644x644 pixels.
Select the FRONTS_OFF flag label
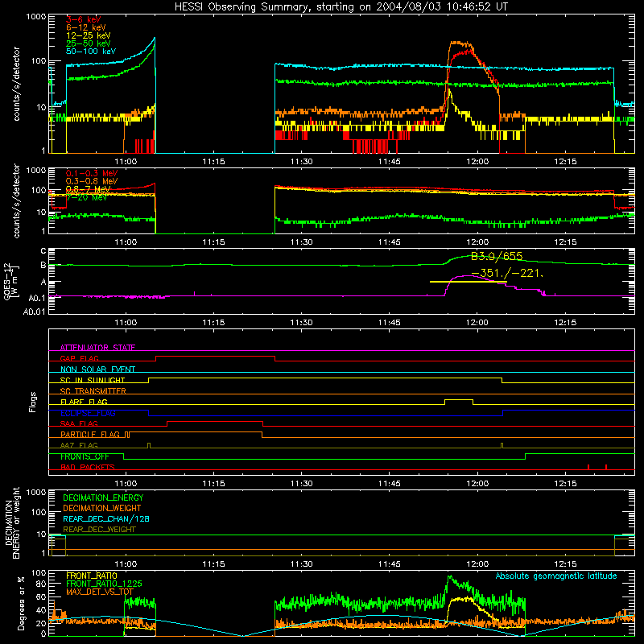85,456
